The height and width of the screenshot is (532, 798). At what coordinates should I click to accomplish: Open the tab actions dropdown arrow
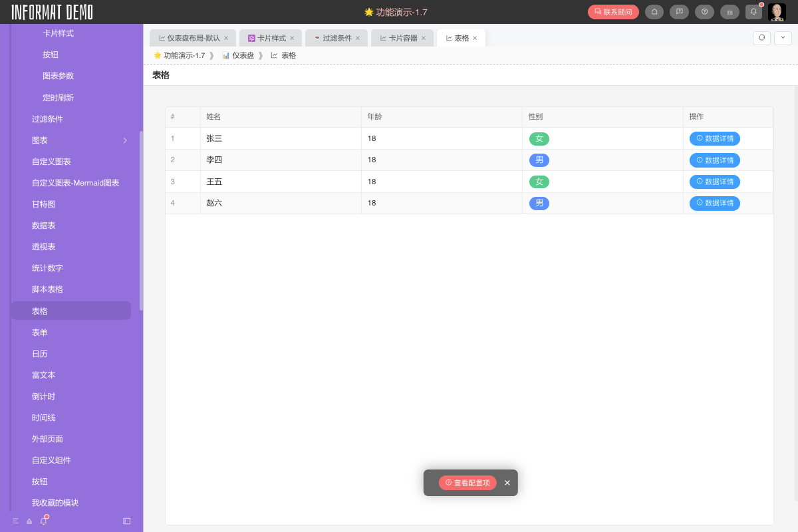tap(782, 38)
